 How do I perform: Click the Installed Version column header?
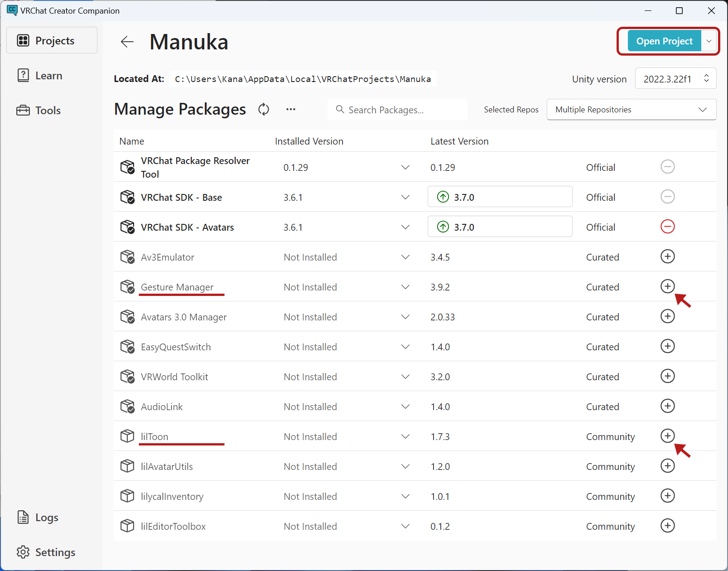pos(309,141)
